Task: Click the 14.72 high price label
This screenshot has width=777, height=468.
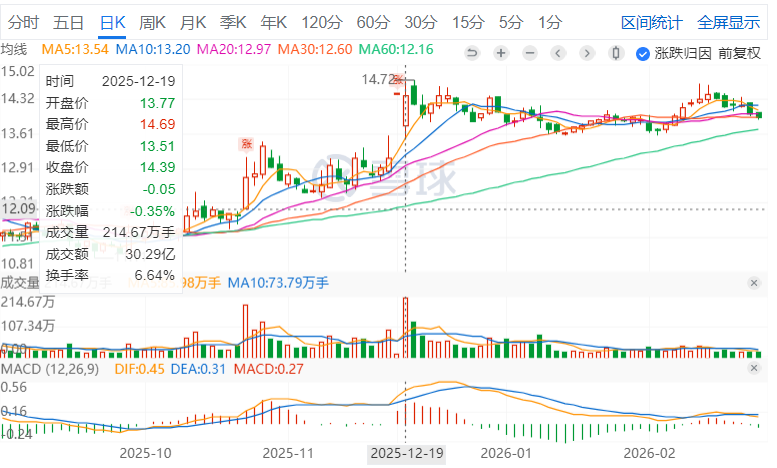Action: 376,79
